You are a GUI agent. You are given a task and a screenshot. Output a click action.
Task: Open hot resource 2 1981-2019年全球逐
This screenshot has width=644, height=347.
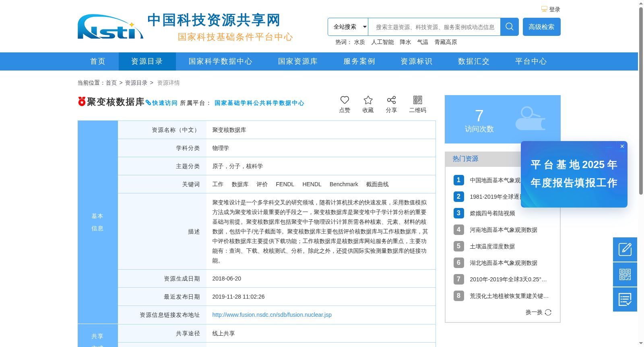point(495,197)
